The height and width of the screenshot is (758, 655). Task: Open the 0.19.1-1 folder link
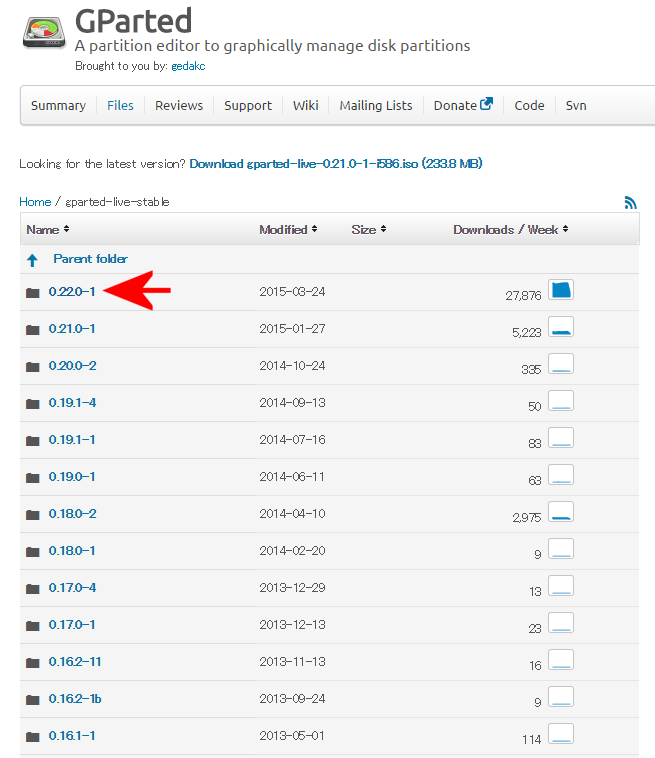pos(72,440)
